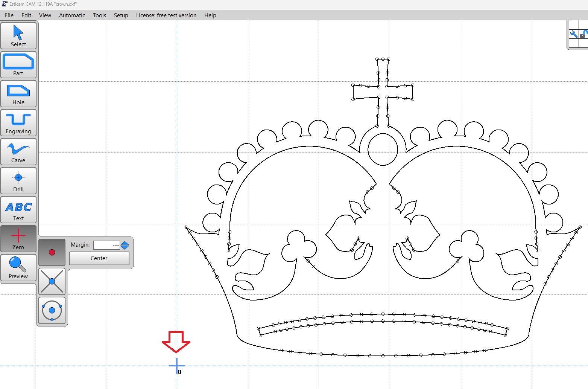
Task: Click the Zero point tool
Action: click(x=18, y=239)
